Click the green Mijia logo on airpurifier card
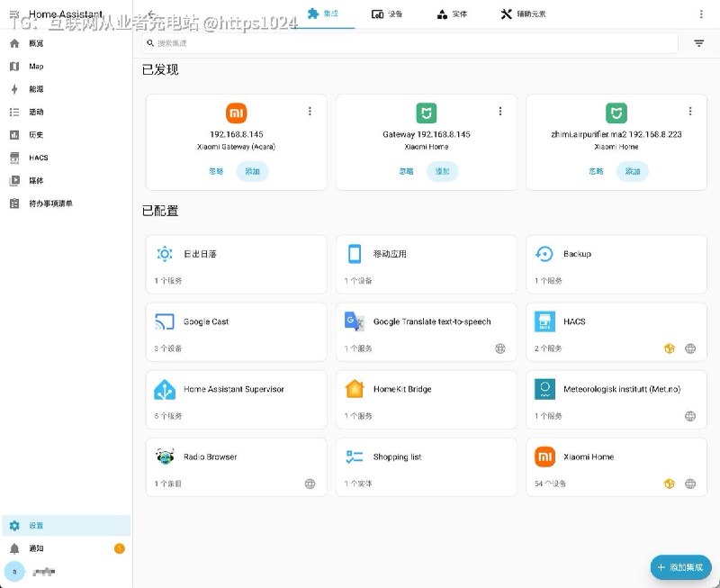720x588 pixels. pyautogui.click(x=616, y=113)
